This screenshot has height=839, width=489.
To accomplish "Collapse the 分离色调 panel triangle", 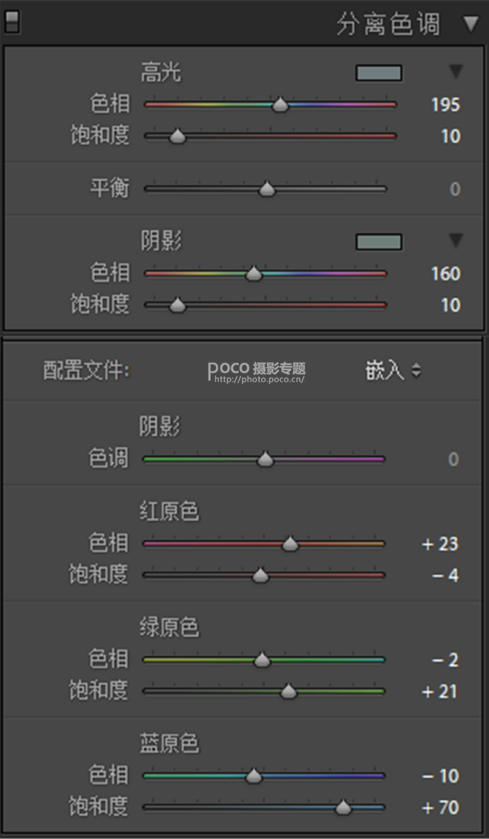I will tap(471, 24).
